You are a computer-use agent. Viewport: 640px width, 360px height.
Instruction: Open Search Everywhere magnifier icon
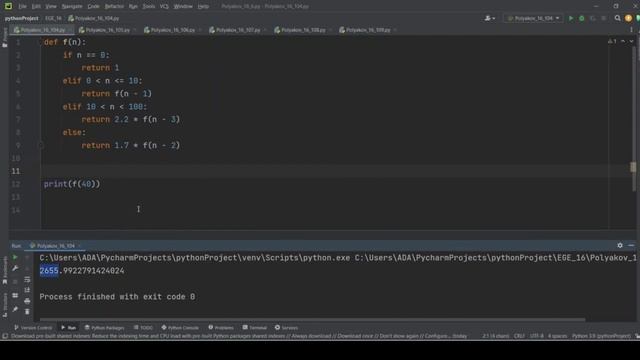point(617,18)
